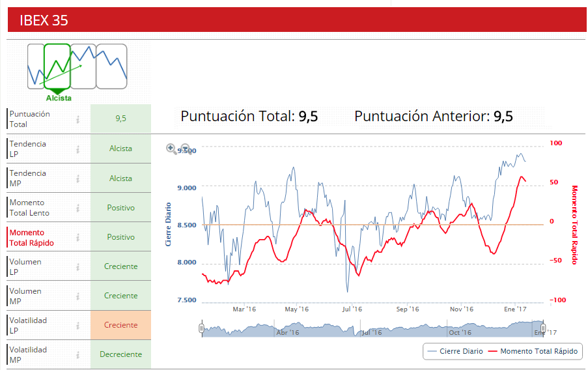Click the Sep '16 axis label
The image size is (588, 370).
(x=408, y=309)
